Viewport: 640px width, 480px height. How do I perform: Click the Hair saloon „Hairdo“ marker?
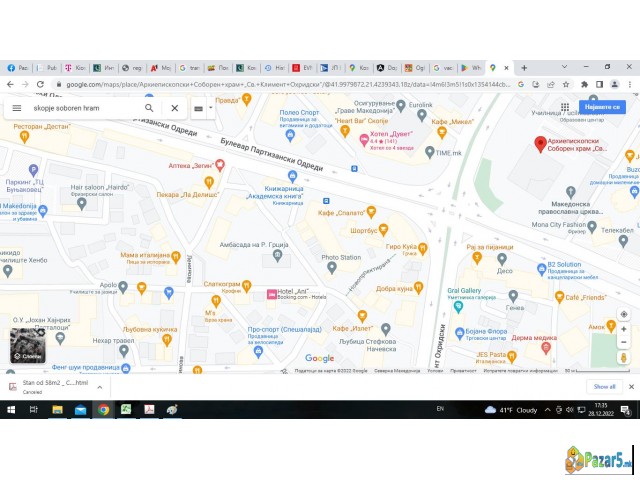point(82,204)
